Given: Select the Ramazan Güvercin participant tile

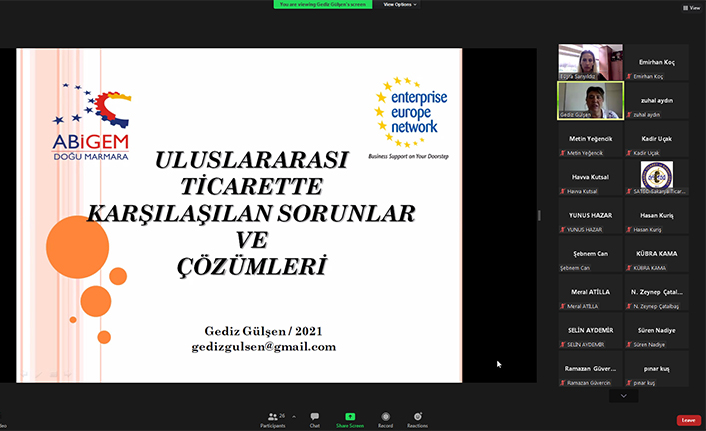Looking at the screenshot, I should (x=591, y=368).
